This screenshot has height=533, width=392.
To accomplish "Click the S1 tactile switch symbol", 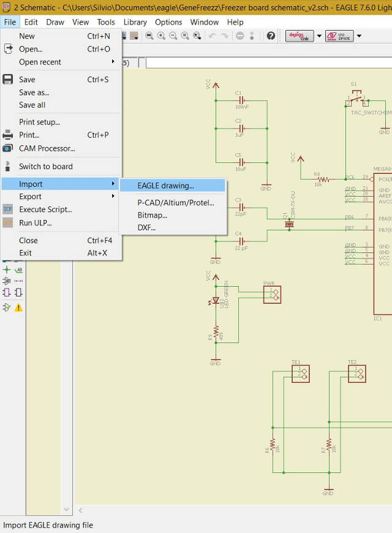I will (x=357, y=99).
